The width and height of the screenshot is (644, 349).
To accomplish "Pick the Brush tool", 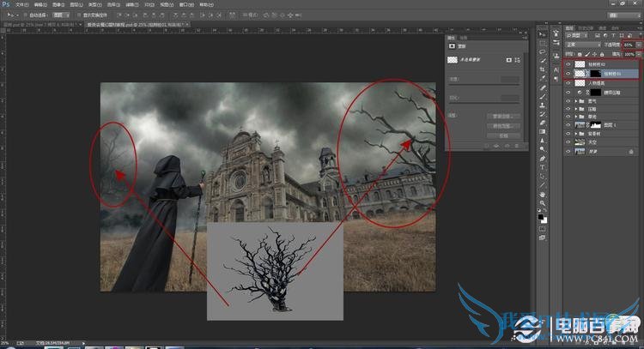I will [x=543, y=97].
